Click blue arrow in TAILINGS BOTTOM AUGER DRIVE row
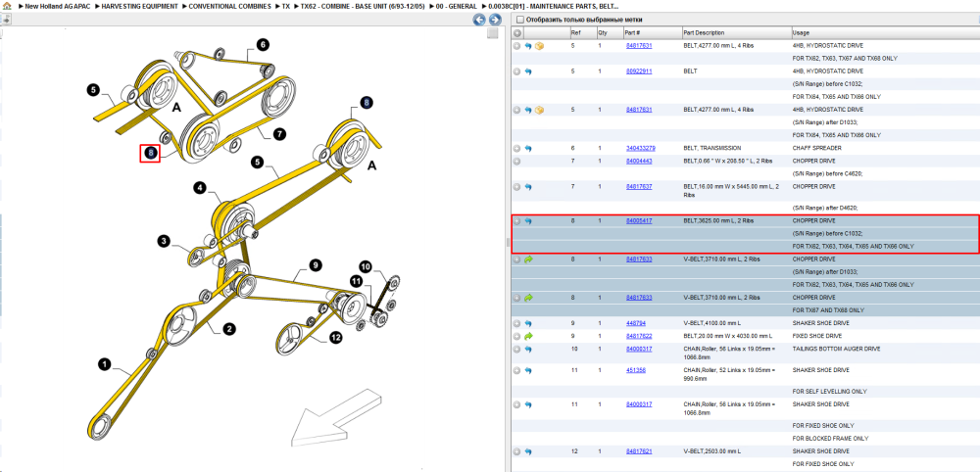 [x=528, y=349]
